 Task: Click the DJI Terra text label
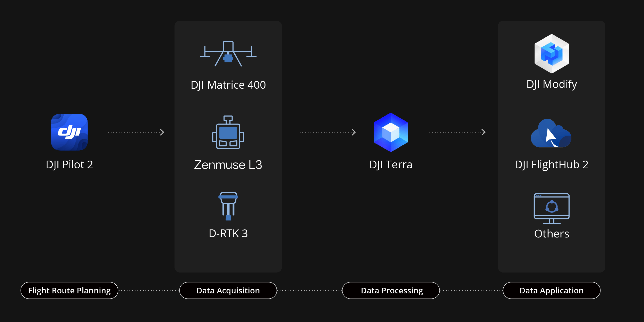tap(391, 164)
